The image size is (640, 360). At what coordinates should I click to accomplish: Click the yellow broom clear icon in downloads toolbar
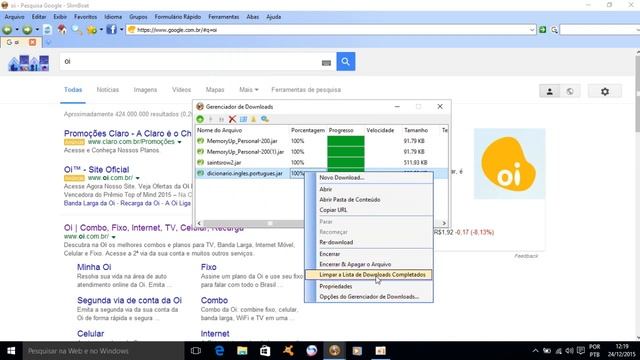coord(253,119)
